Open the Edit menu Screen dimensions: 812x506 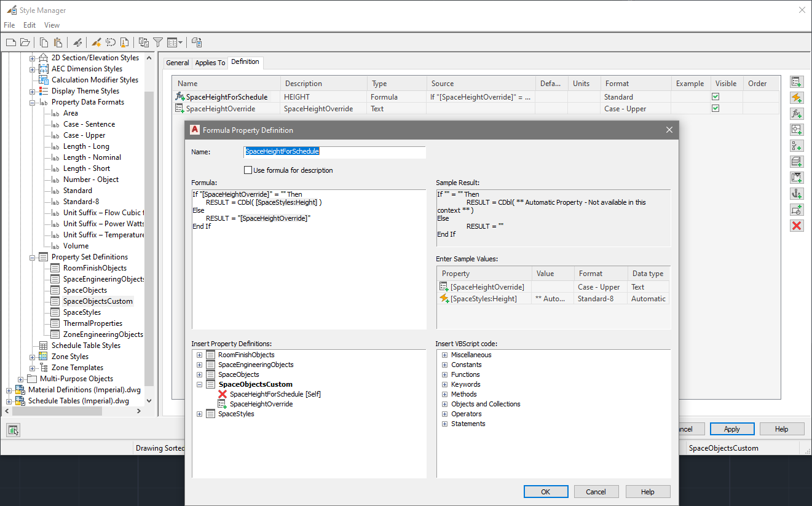(29, 25)
